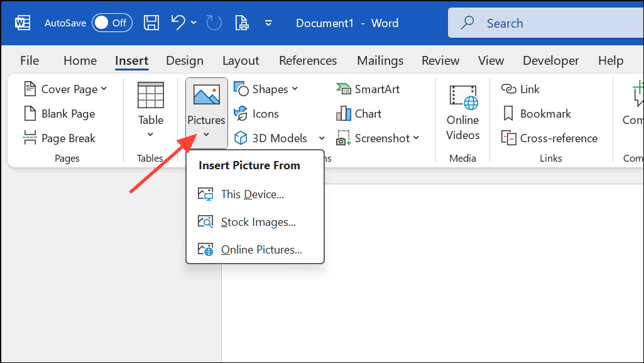
Task: Click the Print Preview document icon
Action: [242, 23]
